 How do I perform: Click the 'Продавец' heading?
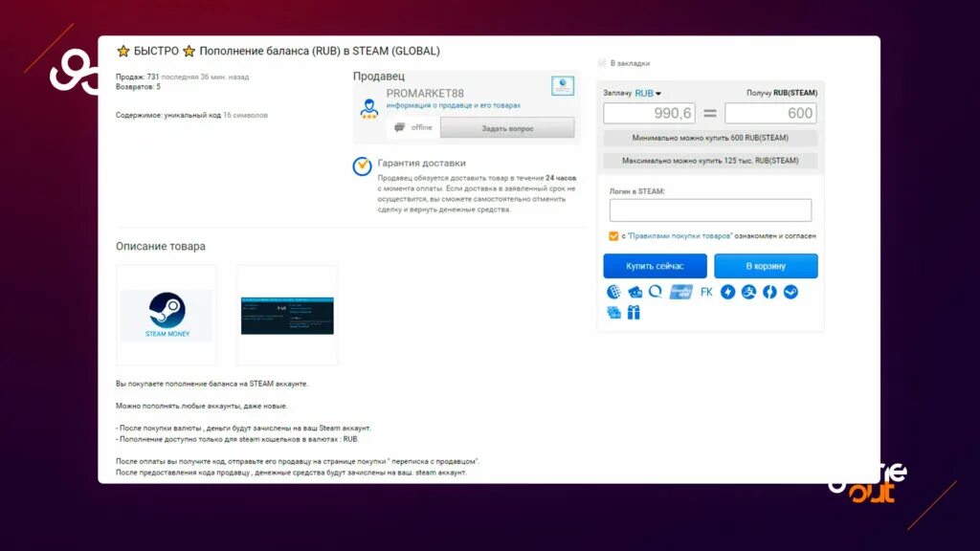[x=379, y=77]
